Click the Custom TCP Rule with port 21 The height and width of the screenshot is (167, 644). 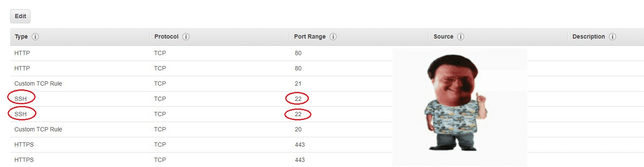click(x=38, y=83)
